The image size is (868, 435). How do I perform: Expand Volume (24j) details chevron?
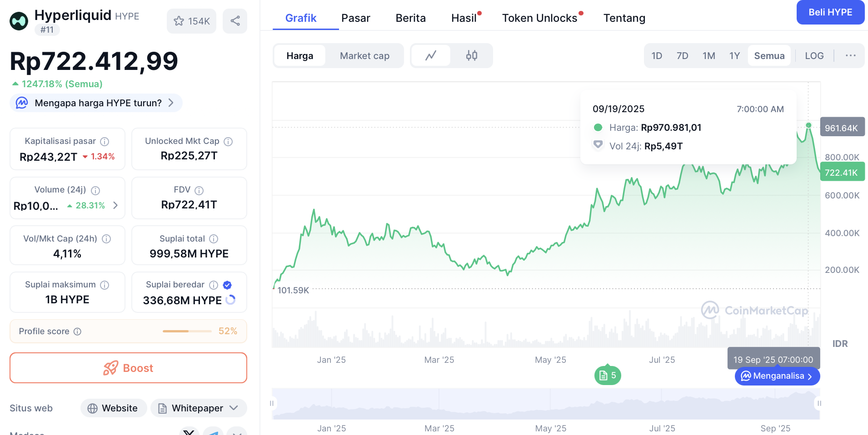[x=115, y=205]
